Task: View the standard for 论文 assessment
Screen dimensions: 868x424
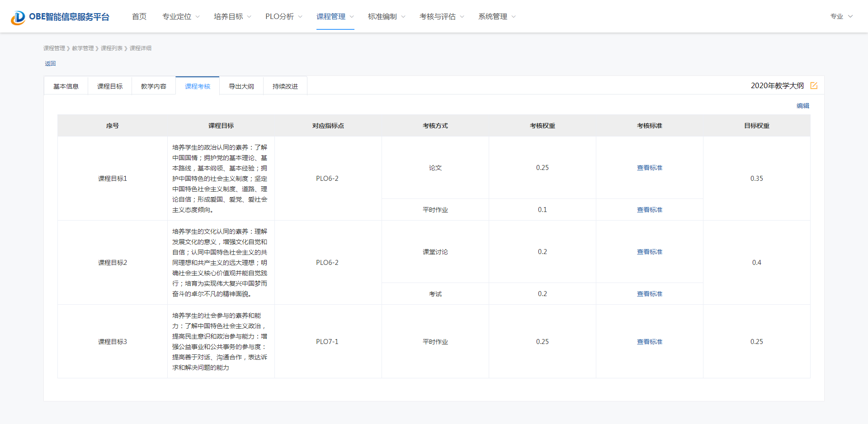Action: pyautogui.click(x=649, y=168)
